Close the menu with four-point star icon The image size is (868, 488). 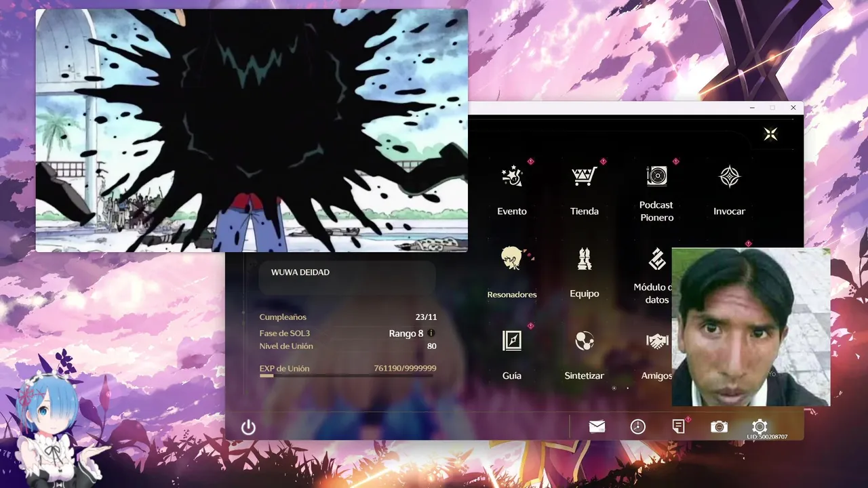pyautogui.click(x=770, y=134)
